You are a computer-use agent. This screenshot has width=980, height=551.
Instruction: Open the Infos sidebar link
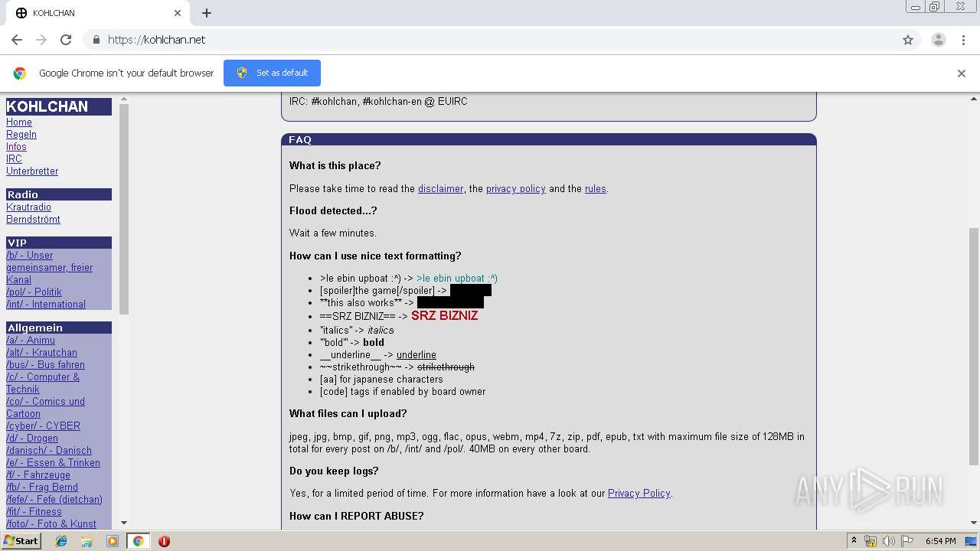(x=16, y=147)
